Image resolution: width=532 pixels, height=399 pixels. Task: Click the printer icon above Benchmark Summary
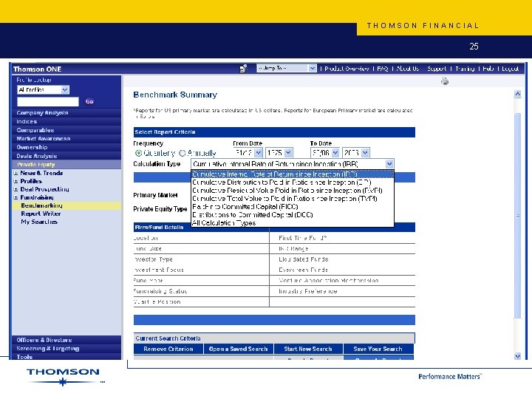pyautogui.click(x=445, y=81)
